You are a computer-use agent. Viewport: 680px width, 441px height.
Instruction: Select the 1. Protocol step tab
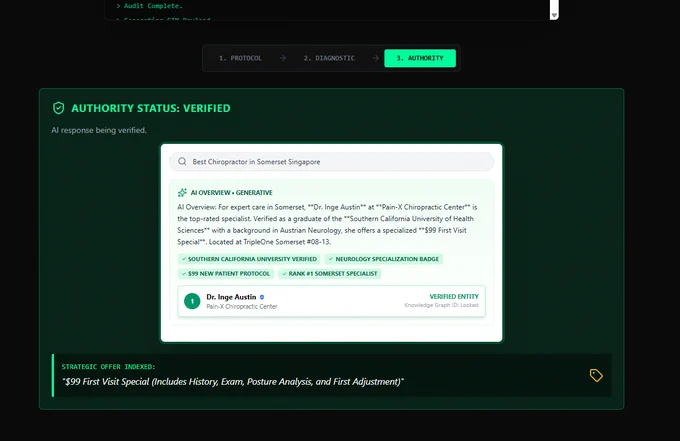[240, 58]
